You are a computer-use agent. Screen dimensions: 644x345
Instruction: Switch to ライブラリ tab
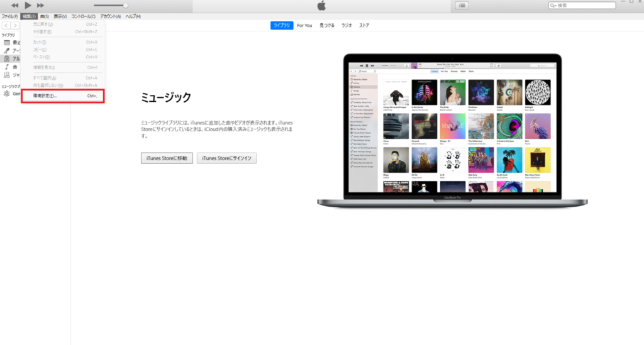tap(282, 25)
